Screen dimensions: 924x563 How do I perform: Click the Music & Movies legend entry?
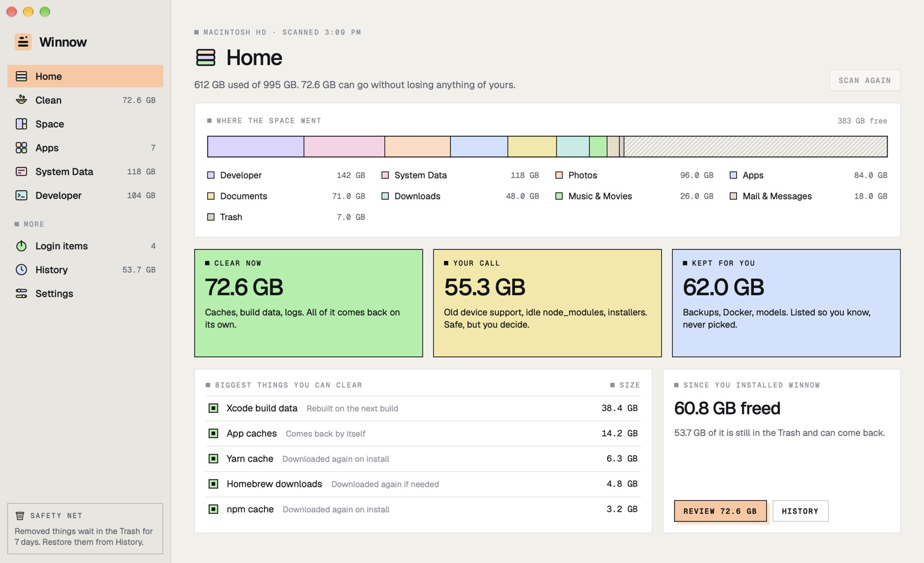coord(634,196)
